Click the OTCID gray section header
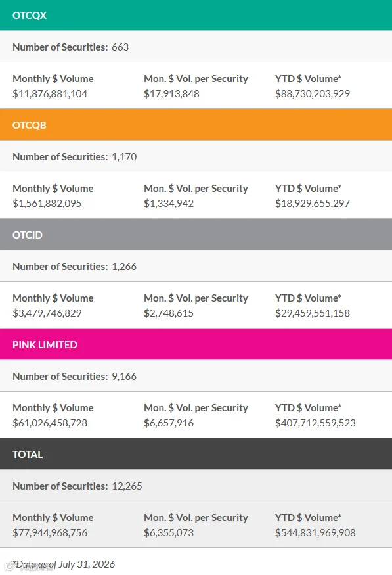The image size is (392, 575). tap(196, 235)
